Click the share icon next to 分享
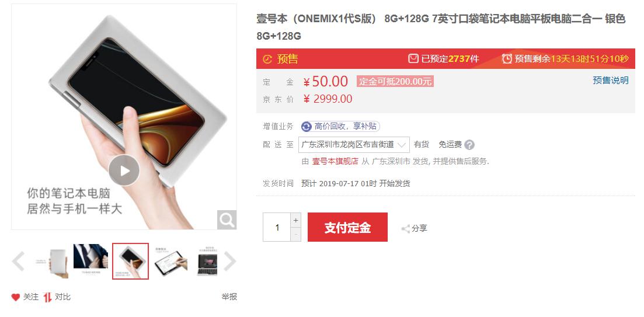The image size is (644, 317). tap(405, 229)
